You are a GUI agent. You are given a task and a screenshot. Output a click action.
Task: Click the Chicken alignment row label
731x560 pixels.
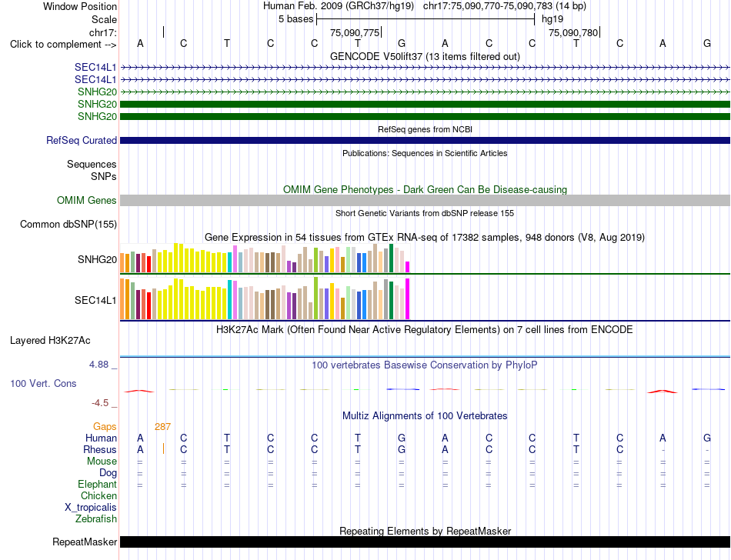tap(98, 495)
